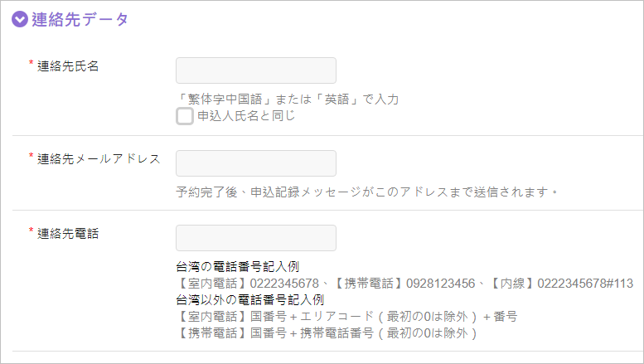
Task: Click the 連絡先氏名 field label
Action: pos(68,66)
